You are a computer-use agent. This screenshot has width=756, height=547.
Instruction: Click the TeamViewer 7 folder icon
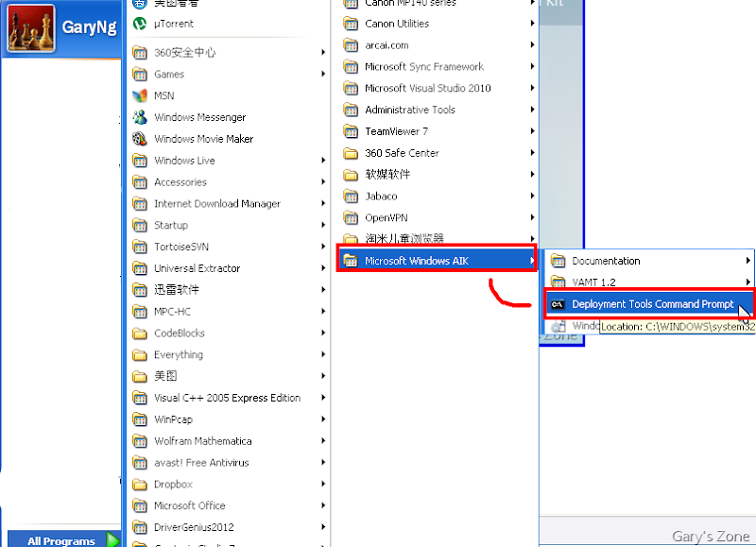(351, 131)
